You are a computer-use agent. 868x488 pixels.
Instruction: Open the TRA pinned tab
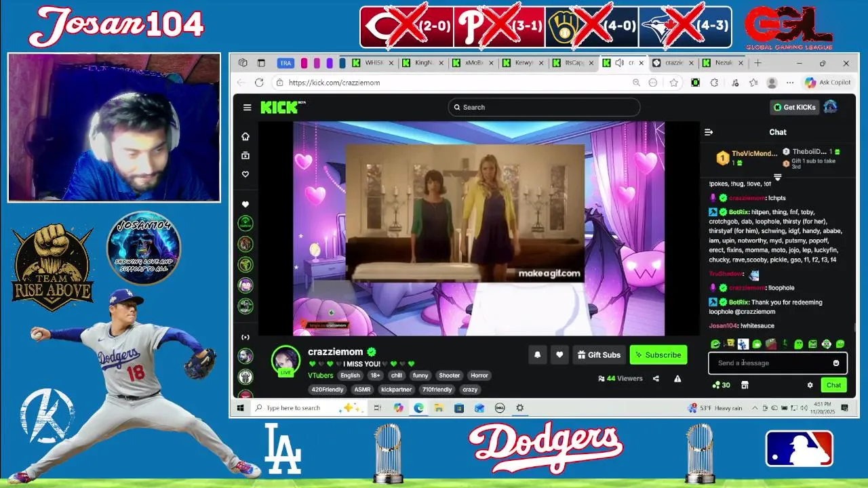pos(285,63)
